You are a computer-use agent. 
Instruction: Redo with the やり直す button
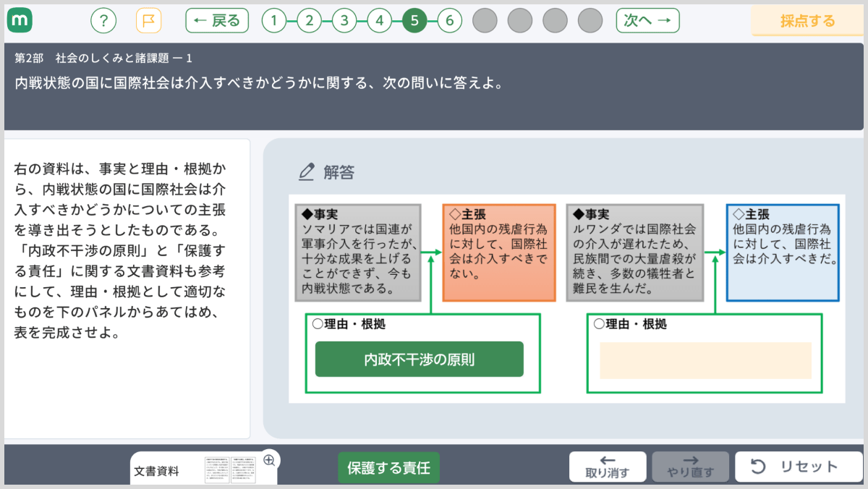(x=691, y=467)
